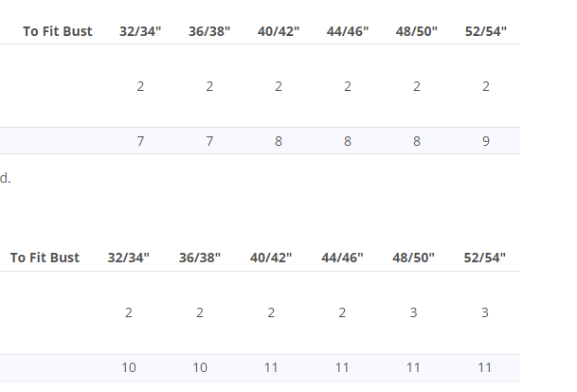The width and height of the screenshot is (577, 392).
Task: Select the 11 under the 48/50" column
Action: 413,367
